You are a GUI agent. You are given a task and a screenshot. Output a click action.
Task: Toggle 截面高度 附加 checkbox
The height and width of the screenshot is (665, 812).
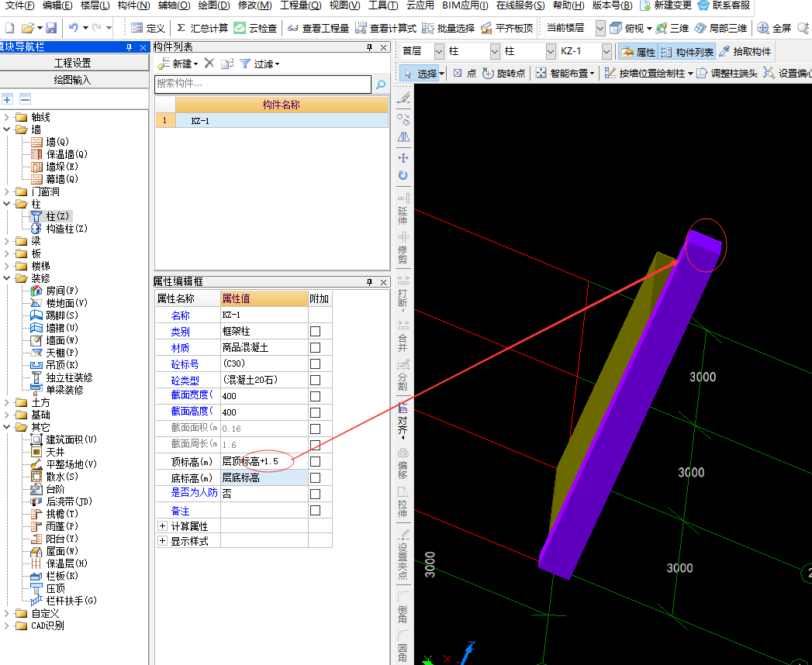pos(315,412)
